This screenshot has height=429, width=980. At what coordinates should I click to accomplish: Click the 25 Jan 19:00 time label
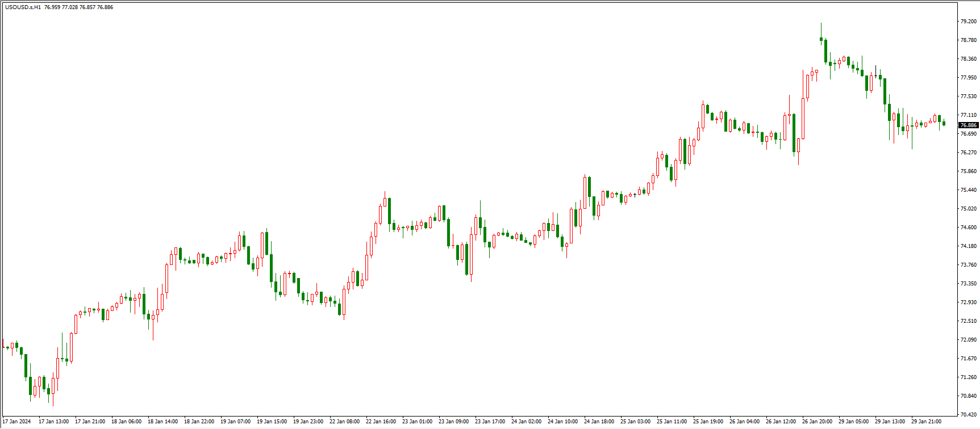tap(708, 422)
